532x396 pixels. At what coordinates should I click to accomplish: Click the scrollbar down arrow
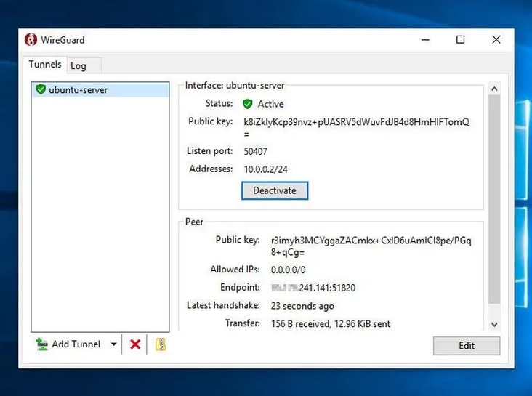pos(494,324)
